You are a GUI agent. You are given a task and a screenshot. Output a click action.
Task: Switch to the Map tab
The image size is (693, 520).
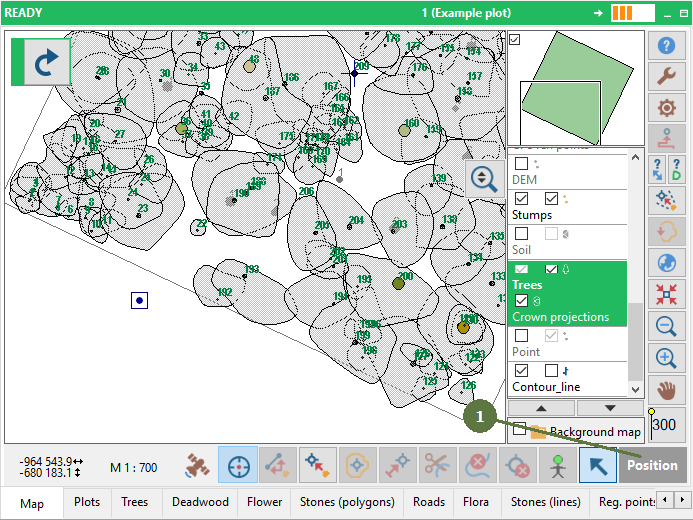coord(32,503)
